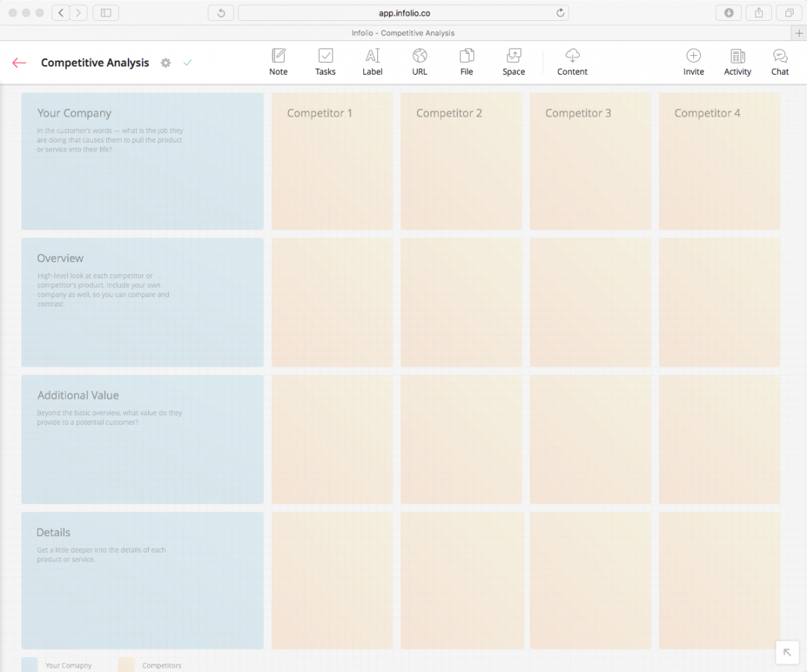Select the Label text tool
807x672 pixels.
tap(372, 62)
